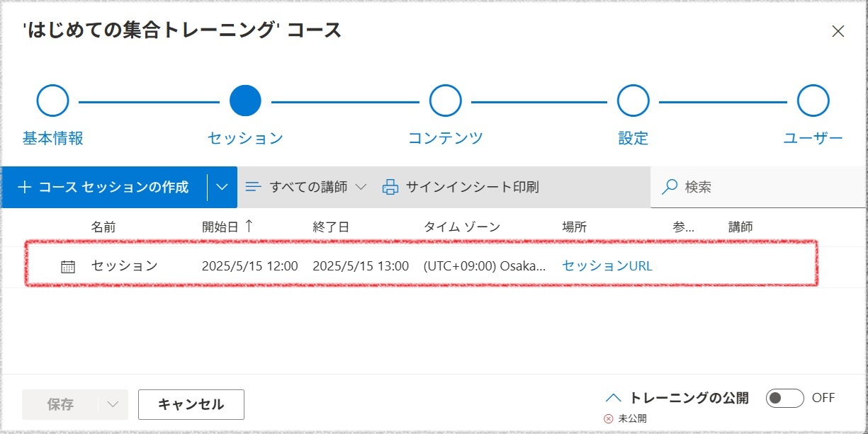Expand the arrow beside コース セッションの作成
Viewport: 868px width, 434px height.
[222, 187]
